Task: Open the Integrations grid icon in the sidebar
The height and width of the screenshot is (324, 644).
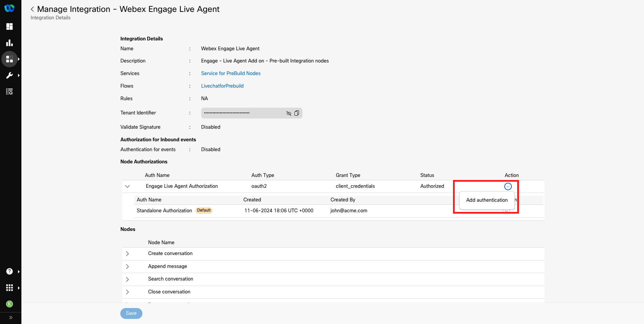Action: click(10, 59)
